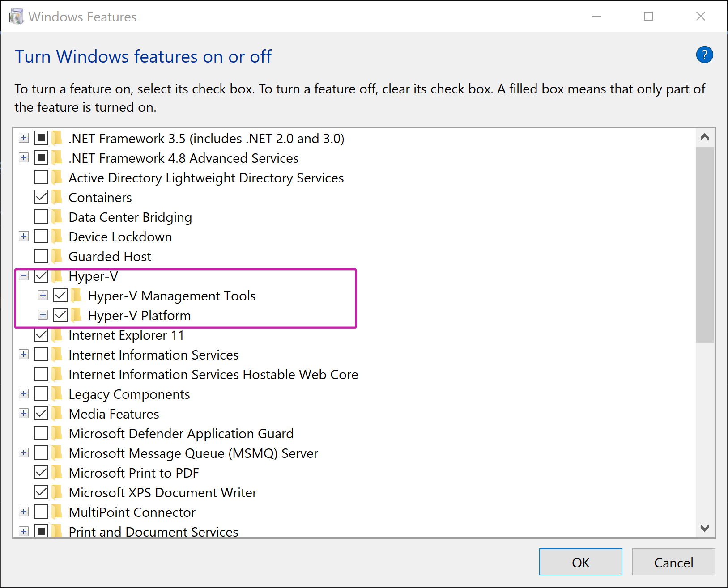Click the scroll up arrow of feature list
728x588 pixels.
(705, 137)
